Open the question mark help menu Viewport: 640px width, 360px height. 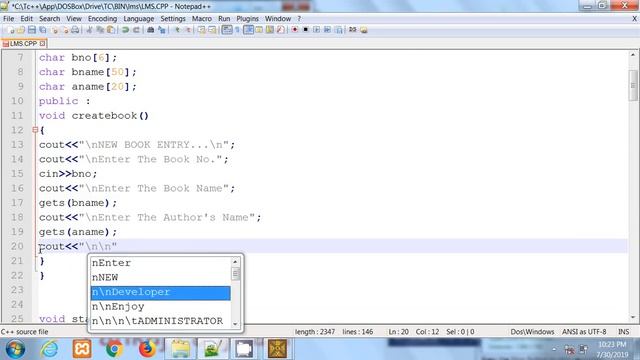[299, 19]
